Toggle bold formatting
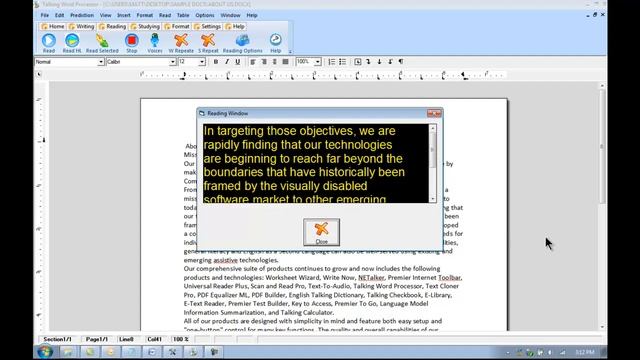The height and width of the screenshot is (360, 640). 216,62
